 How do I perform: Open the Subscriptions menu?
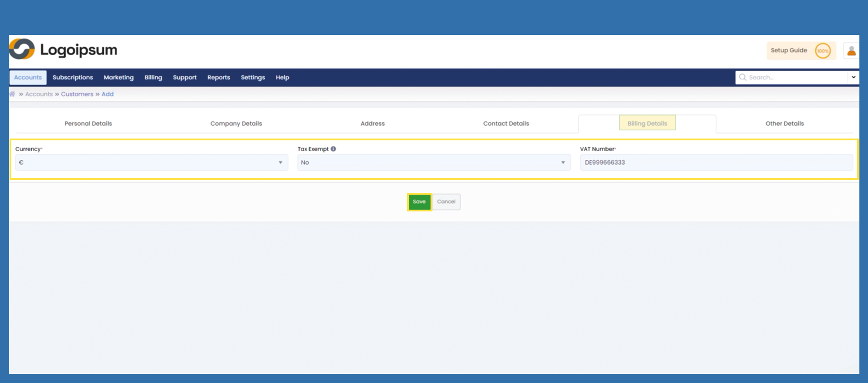[x=72, y=77]
